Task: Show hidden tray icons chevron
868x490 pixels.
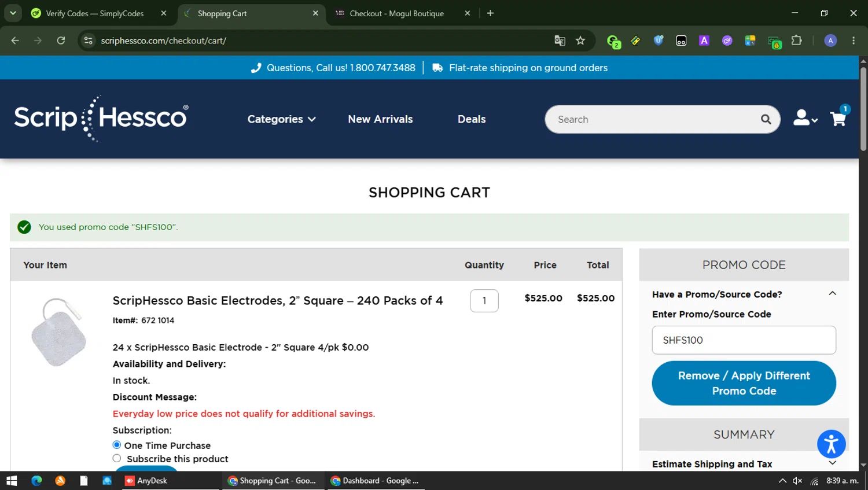Action: click(x=782, y=481)
